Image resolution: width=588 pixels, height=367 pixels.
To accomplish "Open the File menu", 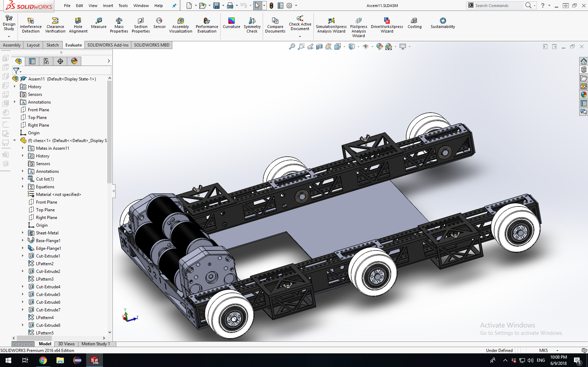I will point(67,6).
